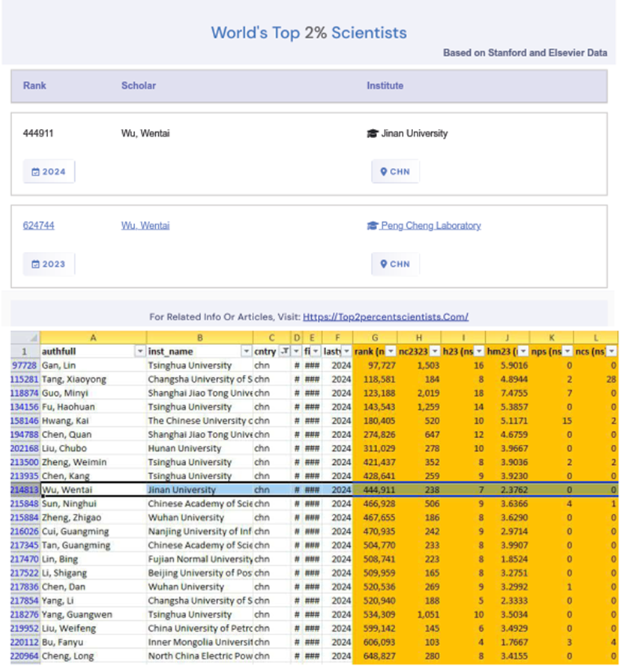Click the graduation cap icon beside Peng Cheng Laboratory

click(372, 226)
